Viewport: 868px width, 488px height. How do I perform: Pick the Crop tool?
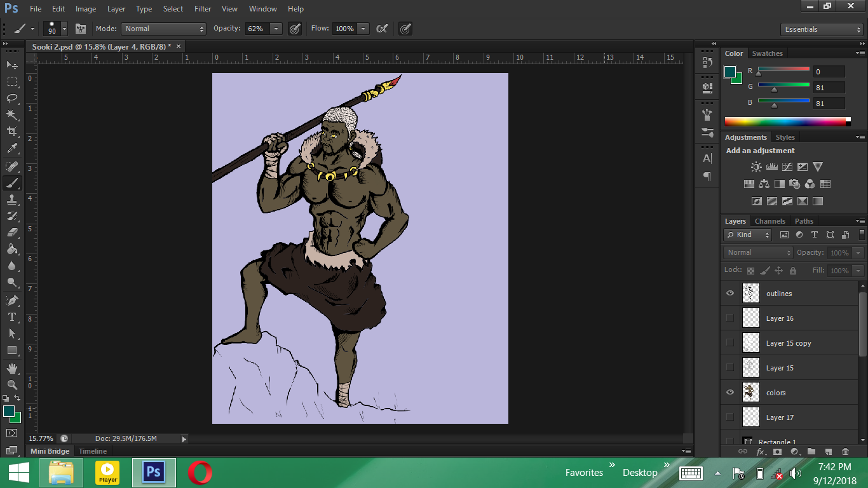tap(12, 132)
